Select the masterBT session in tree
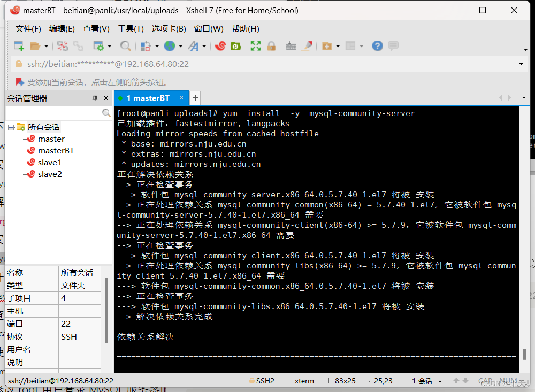Image resolution: width=535 pixels, height=392 pixels. click(56, 150)
